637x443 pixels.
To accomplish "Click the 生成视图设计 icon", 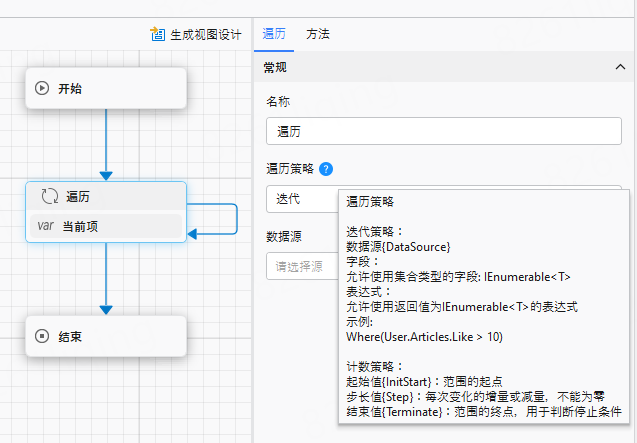I will [x=157, y=35].
